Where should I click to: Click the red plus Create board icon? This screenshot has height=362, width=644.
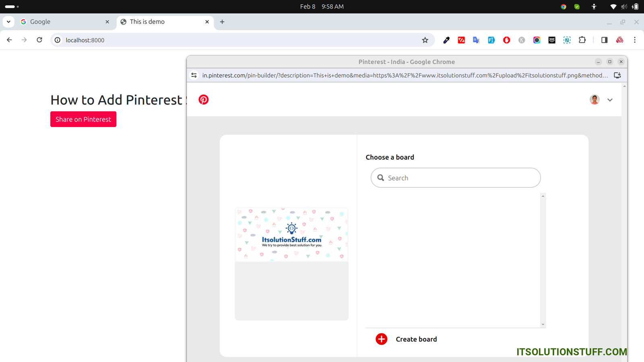(381, 339)
